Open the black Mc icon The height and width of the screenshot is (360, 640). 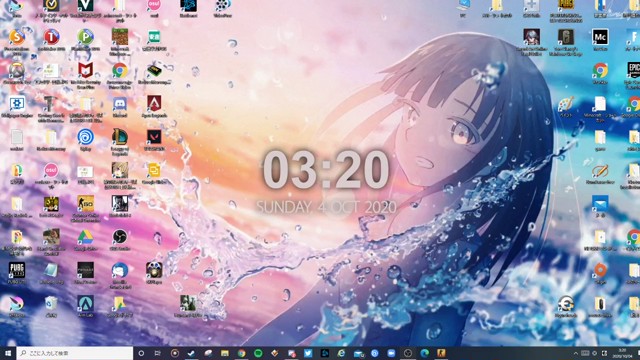click(x=600, y=37)
